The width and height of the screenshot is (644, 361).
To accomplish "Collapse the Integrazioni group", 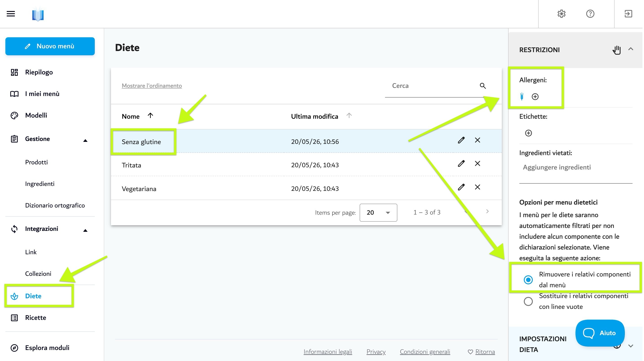I will point(85,230).
